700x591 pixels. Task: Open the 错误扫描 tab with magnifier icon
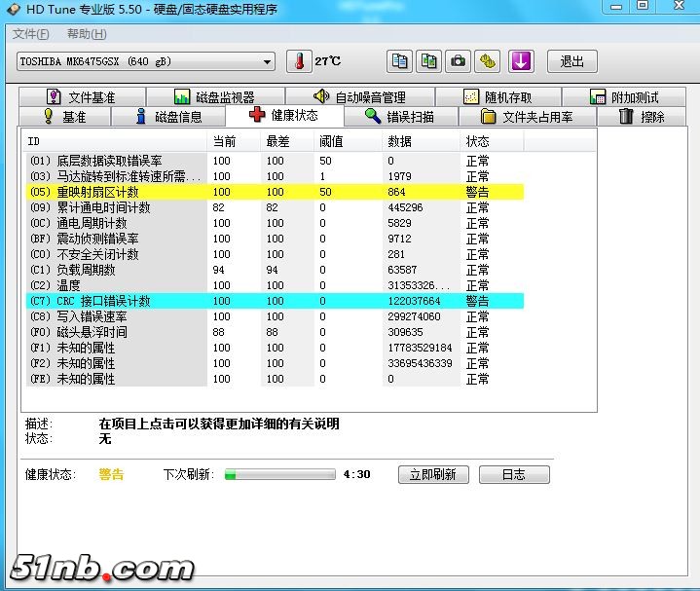point(399,116)
